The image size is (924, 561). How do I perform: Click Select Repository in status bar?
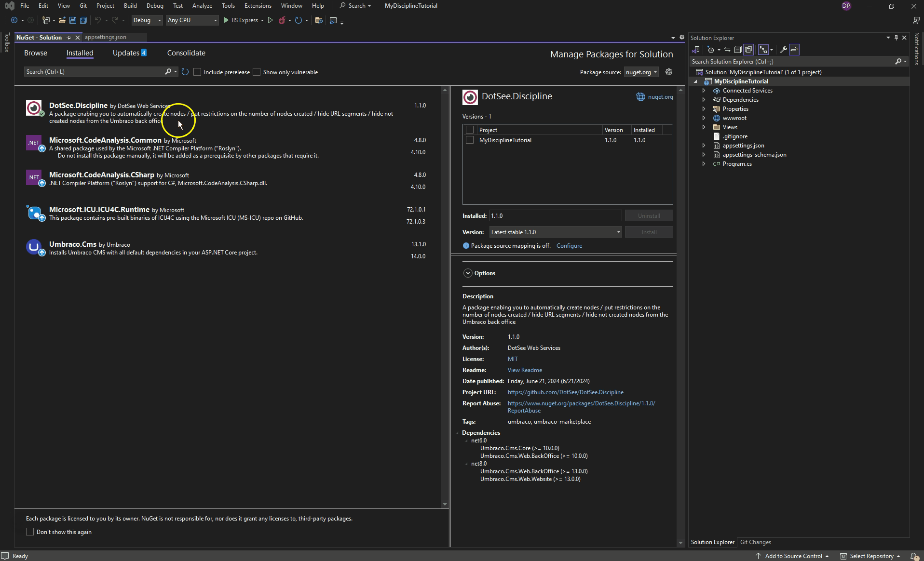pyautogui.click(x=870, y=556)
